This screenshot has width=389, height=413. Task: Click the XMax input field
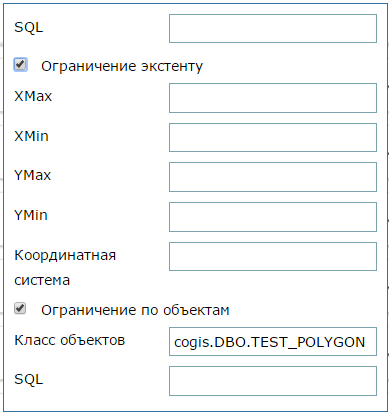tap(273, 98)
